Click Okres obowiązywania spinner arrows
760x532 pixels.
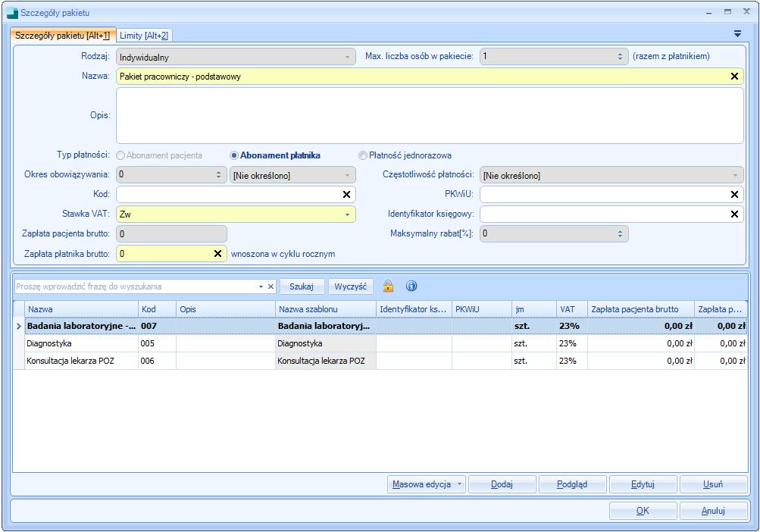[x=218, y=174]
